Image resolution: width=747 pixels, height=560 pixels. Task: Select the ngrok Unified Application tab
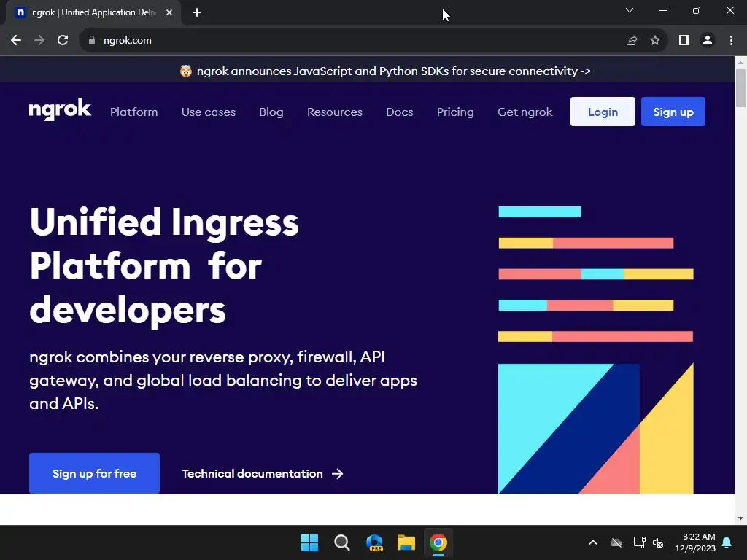click(x=94, y=12)
